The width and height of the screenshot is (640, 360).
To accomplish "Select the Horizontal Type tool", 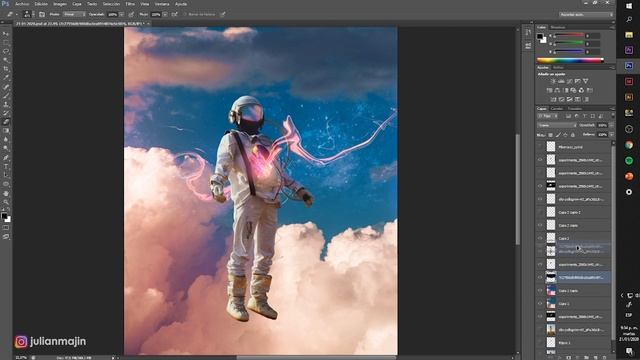I will tap(6, 166).
